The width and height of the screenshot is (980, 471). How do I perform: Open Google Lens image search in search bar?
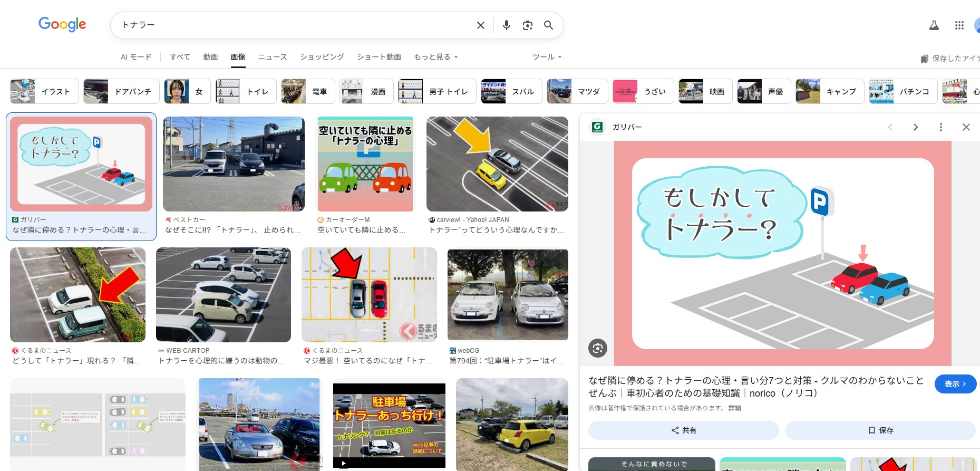[527, 25]
